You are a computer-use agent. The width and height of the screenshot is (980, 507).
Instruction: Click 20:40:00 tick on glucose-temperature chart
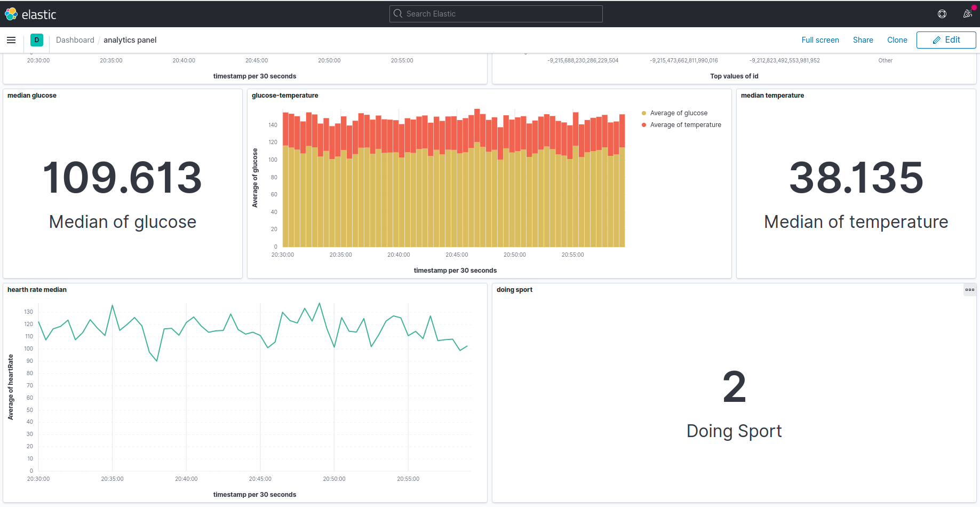[399, 255]
